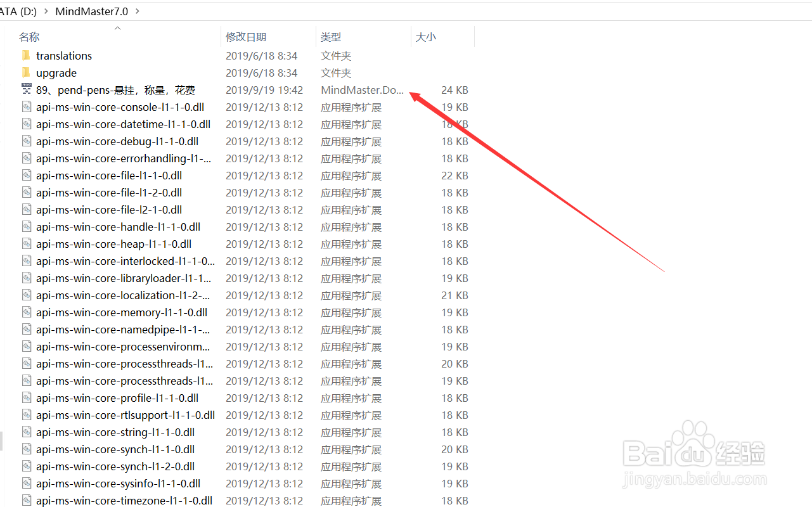
Task: Click the 21 KB size cell
Action: (x=454, y=295)
